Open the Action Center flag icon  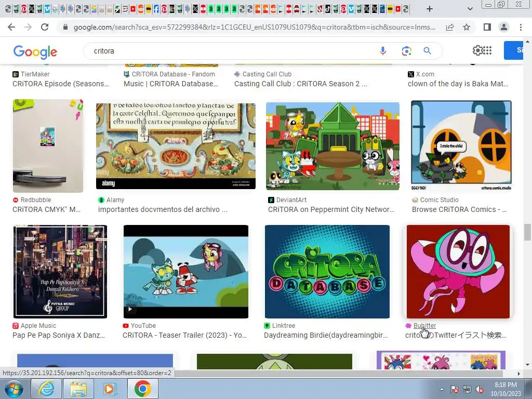(455, 389)
